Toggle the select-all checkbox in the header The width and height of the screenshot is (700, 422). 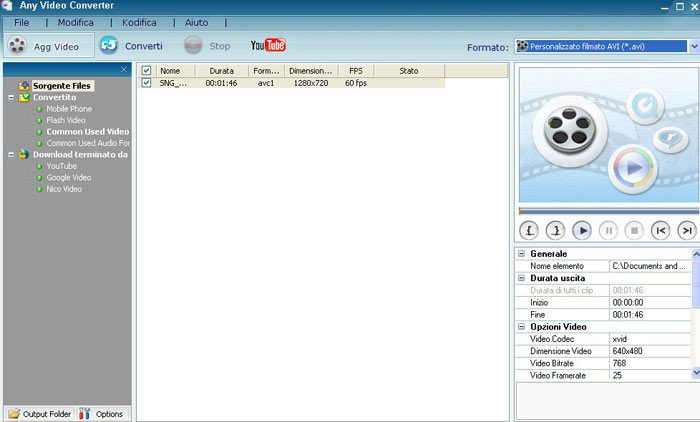[x=147, y=71]
